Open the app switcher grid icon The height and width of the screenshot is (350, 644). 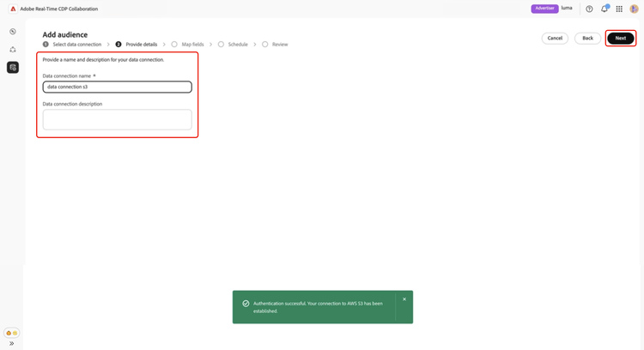[x=619, y=9]
